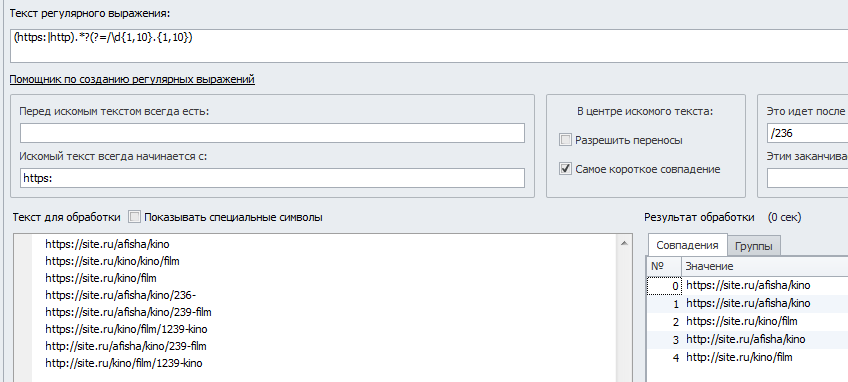
Task: Select match row 2 'https://site.ru/kino/film'
Action: [x=747, y=321]
